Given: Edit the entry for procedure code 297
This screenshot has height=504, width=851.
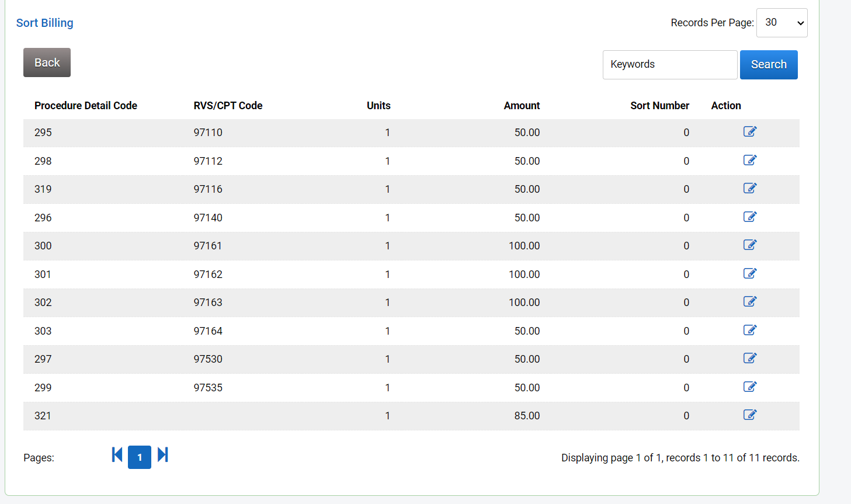Looking at the screenshot, I should coord(749,358).
